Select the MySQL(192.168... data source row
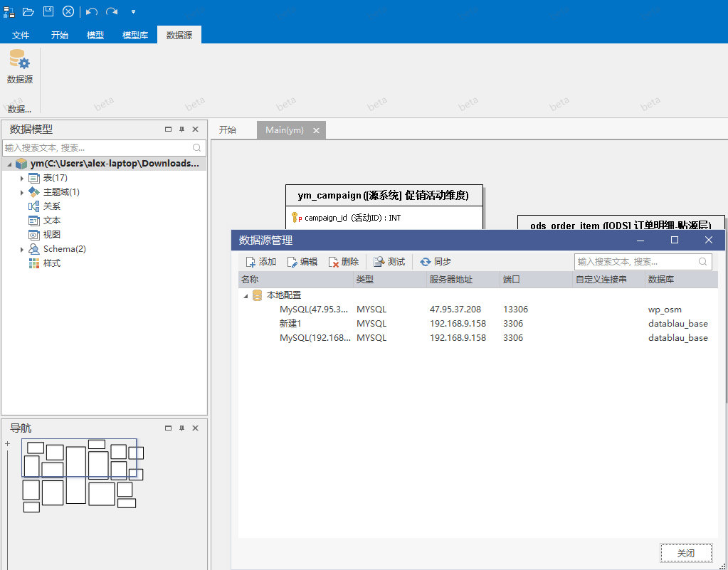 point(478,338)
